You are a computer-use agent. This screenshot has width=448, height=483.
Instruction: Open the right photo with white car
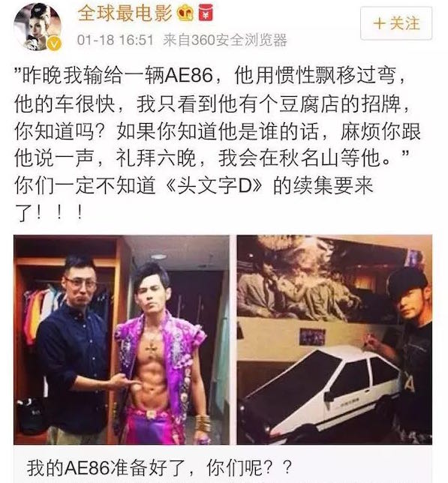(334, 340)
